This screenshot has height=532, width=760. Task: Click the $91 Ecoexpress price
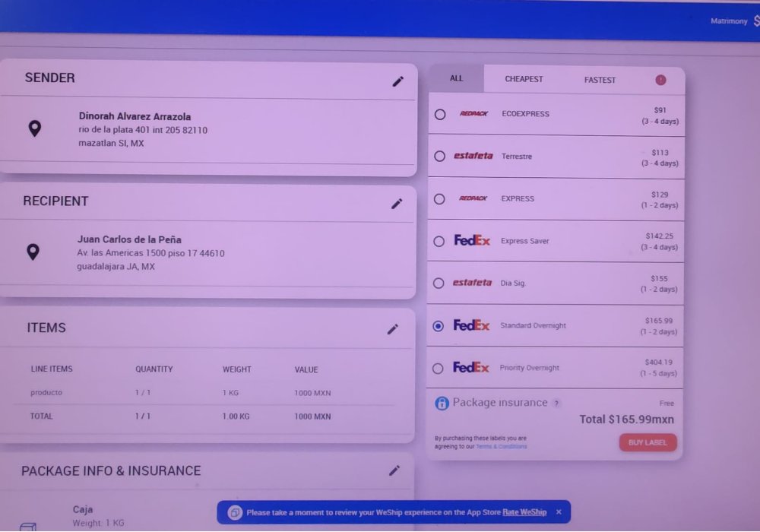660,110
